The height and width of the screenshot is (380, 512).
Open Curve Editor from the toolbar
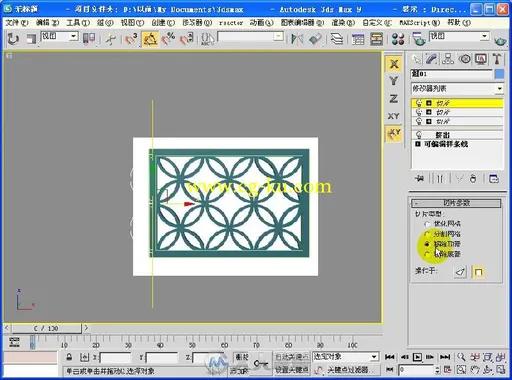point(358,39)
